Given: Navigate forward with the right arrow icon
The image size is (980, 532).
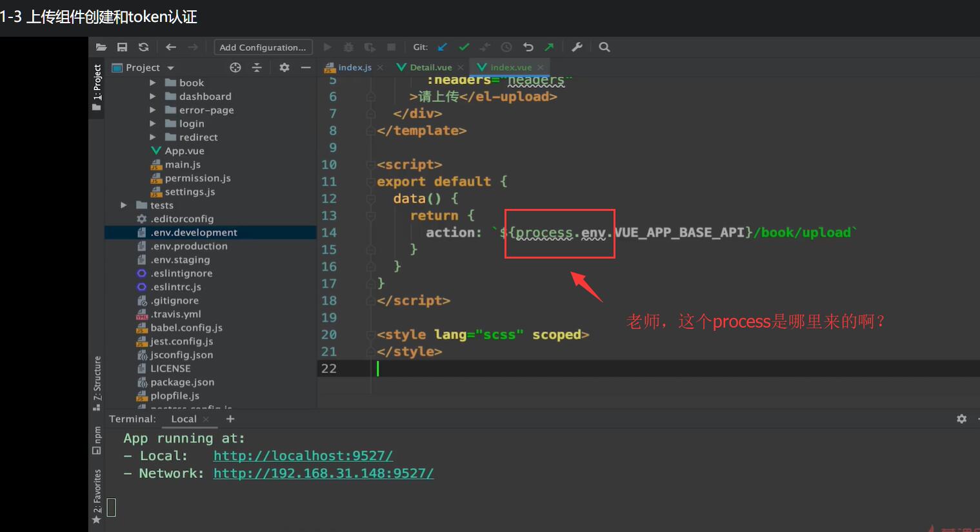Looking at the screenshot, I should [192, 47].
